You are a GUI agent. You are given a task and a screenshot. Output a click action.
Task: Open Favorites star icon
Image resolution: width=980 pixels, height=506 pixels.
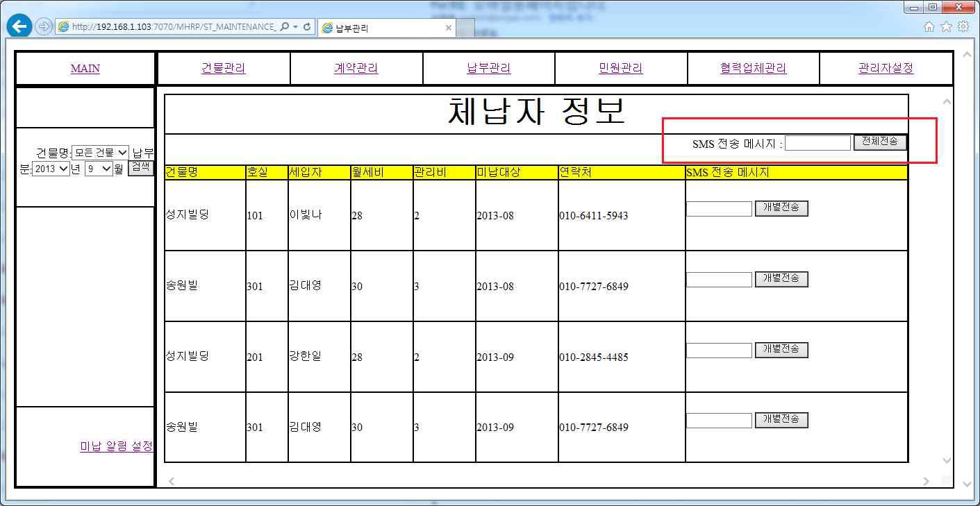(946, 27)
